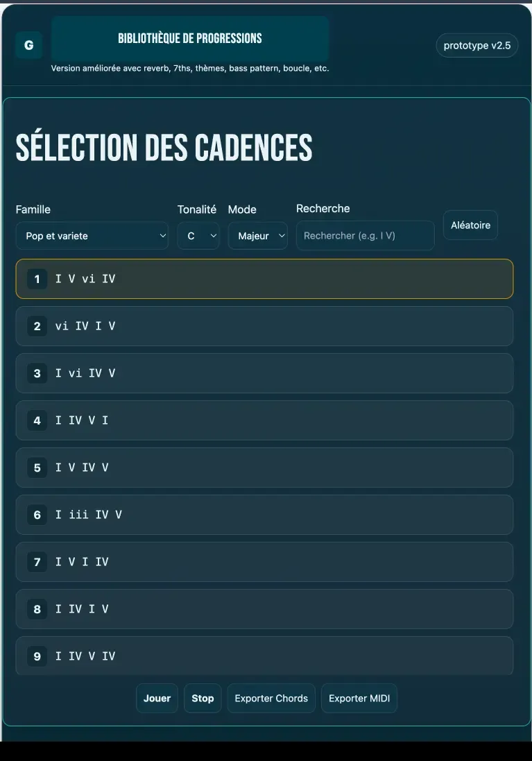Select the progression I vi IV V
The image size is (532, 761).
click(x=264, y=373)
